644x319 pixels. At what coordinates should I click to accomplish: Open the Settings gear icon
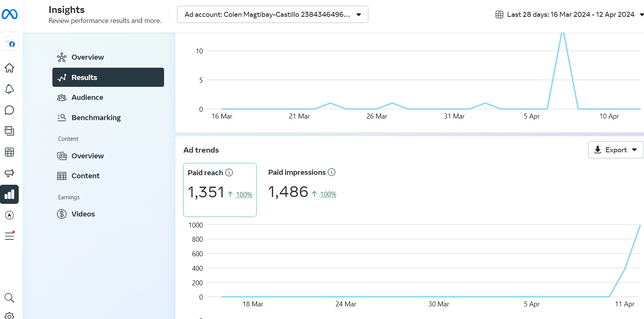(x=10, y=316)
